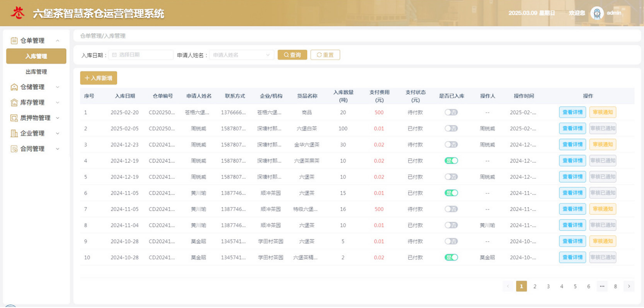Select the 入库管理 menu item
Image resolution: width=644 pixels, height=308 pixels.
click(36, 56)
